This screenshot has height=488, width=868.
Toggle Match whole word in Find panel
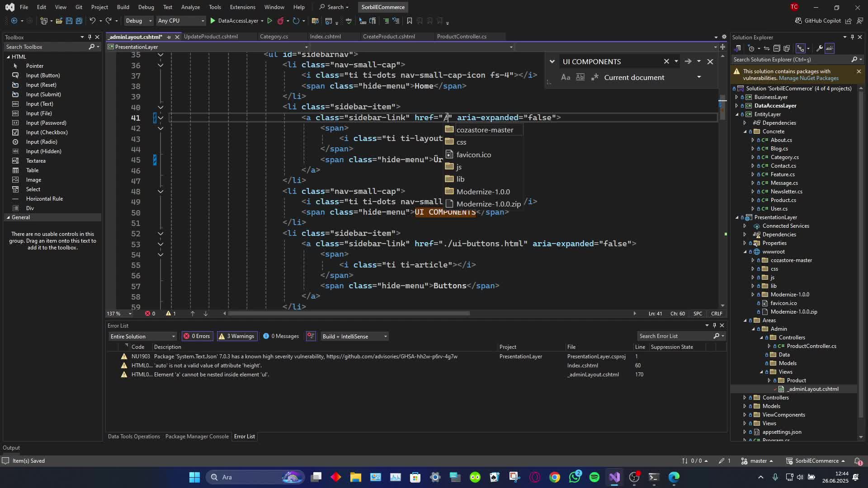(580, 77)
